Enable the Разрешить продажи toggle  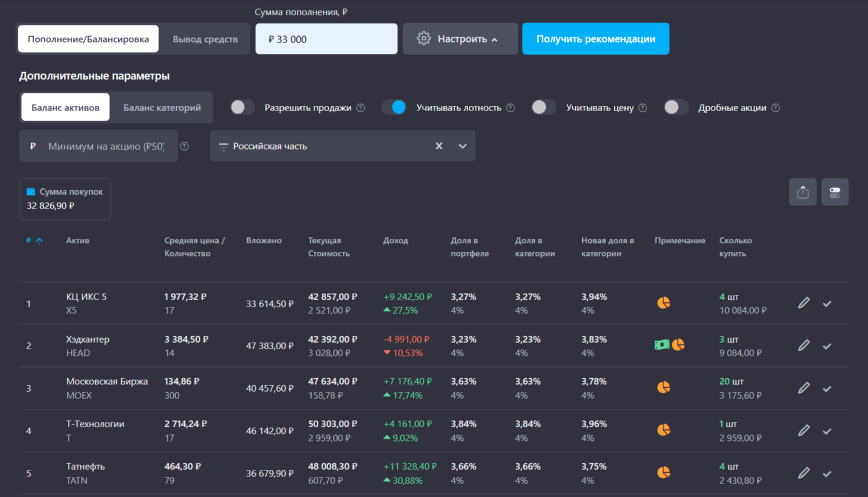242,108
